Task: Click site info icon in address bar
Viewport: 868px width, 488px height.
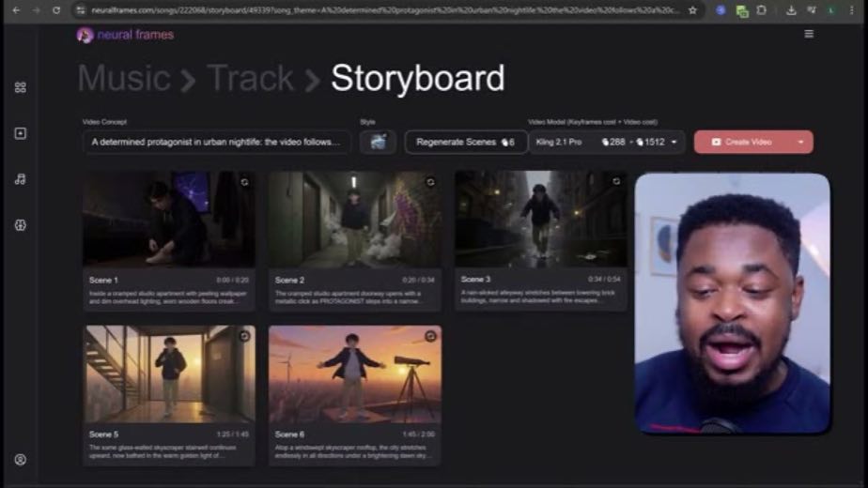Action: [x=81, y=10]
